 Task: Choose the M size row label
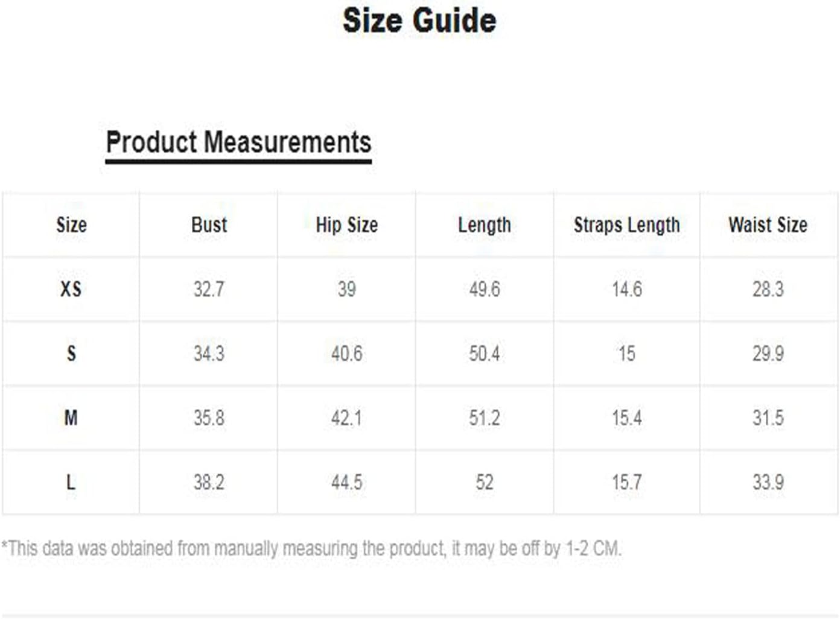click(x=71, y=417)
